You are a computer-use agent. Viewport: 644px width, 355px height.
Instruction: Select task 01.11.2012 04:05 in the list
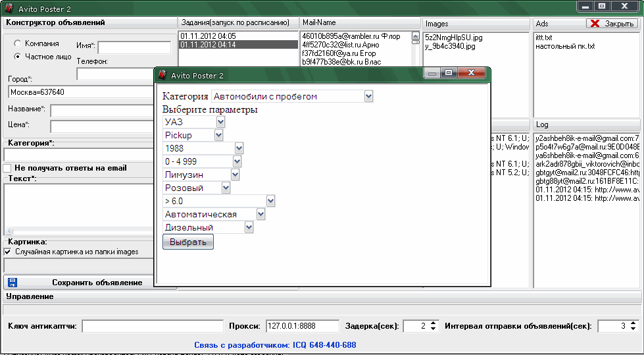click(238, 36)
